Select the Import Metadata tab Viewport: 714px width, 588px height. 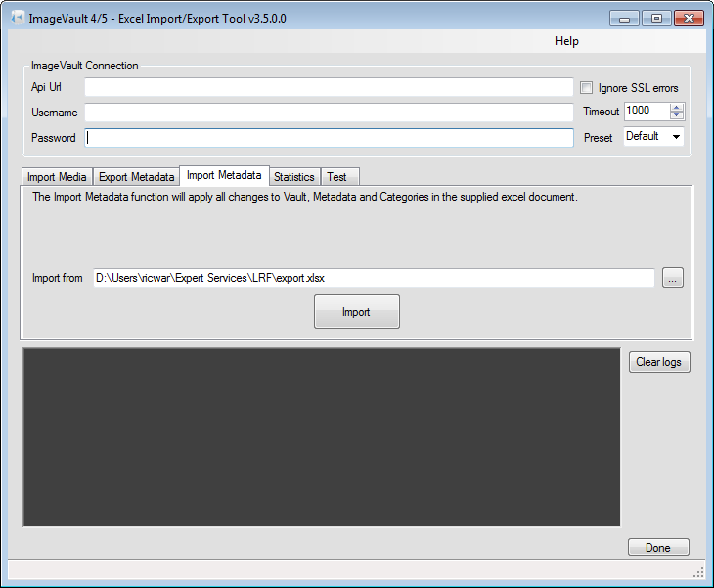point(224,175)
